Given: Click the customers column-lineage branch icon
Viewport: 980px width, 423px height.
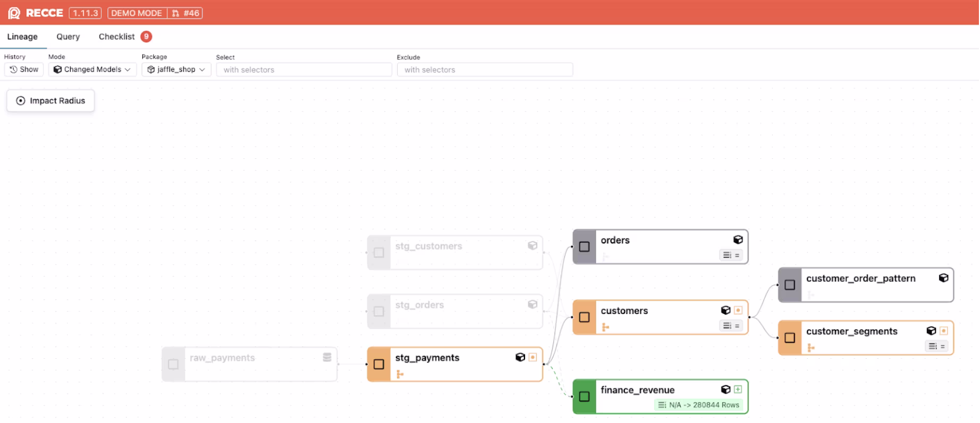Looking at the screenshot, I should pos(605,327).
